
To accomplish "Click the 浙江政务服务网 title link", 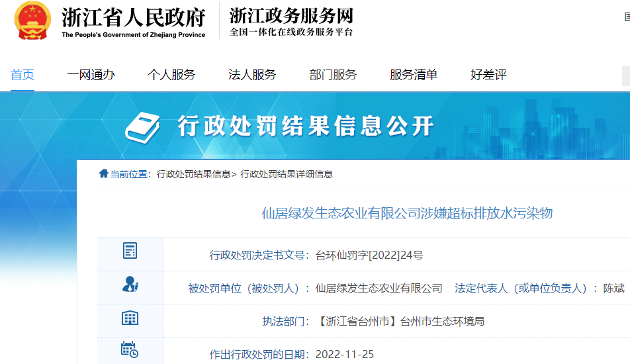I will 291,16.
